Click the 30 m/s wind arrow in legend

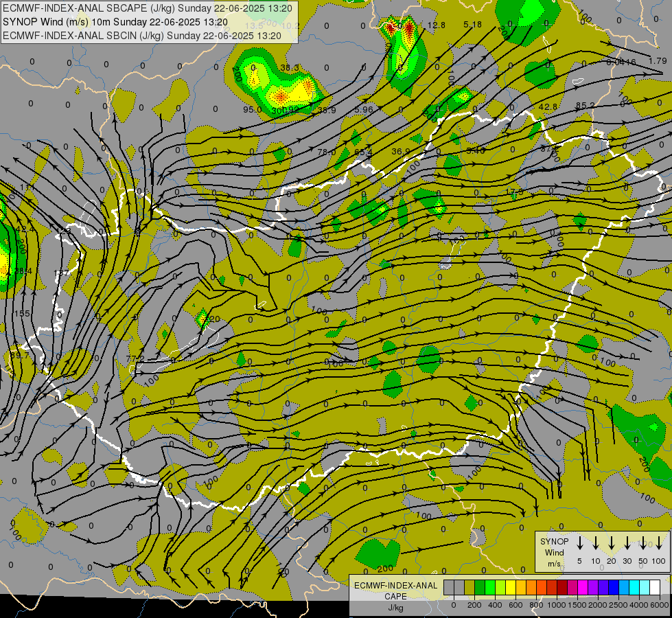pos(627,542)
